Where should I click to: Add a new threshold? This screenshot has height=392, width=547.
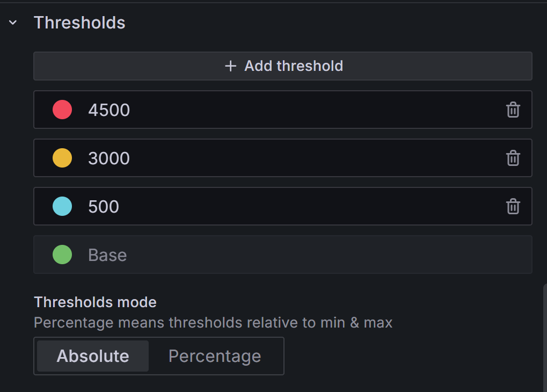coord(283,66)
